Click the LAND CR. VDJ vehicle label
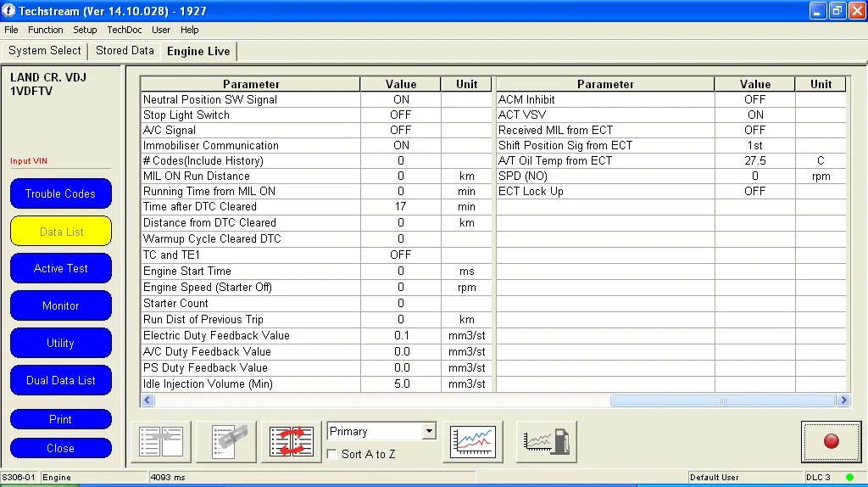The image size is (868, 487). 48,77
